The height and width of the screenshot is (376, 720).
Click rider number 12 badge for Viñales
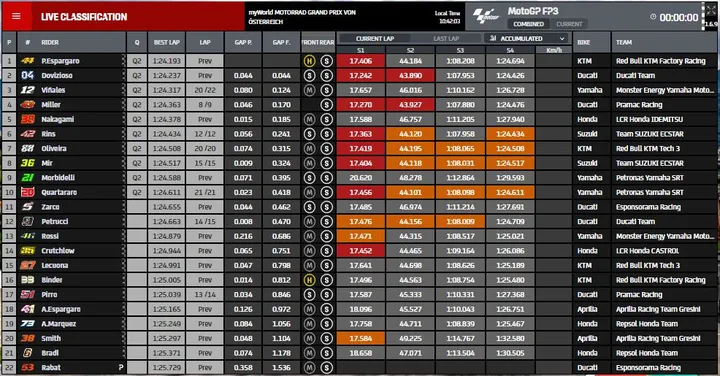point(28,90)
